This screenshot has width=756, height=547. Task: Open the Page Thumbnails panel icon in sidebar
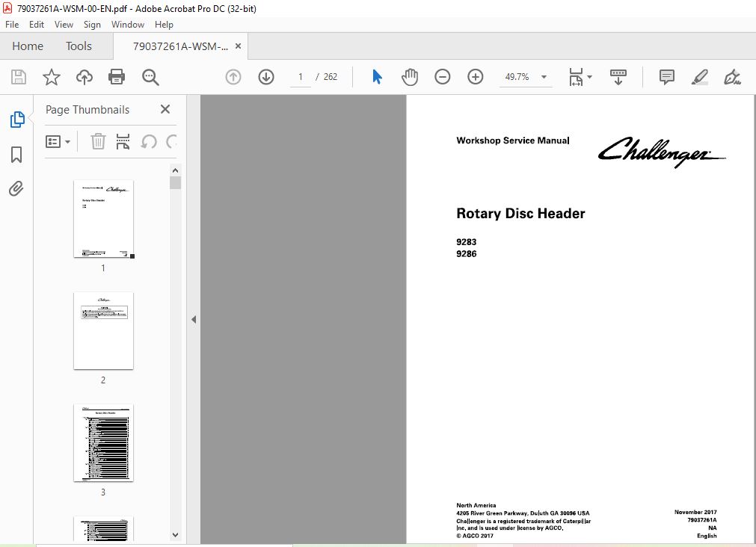pyautogui.click(x=17, y=120)
